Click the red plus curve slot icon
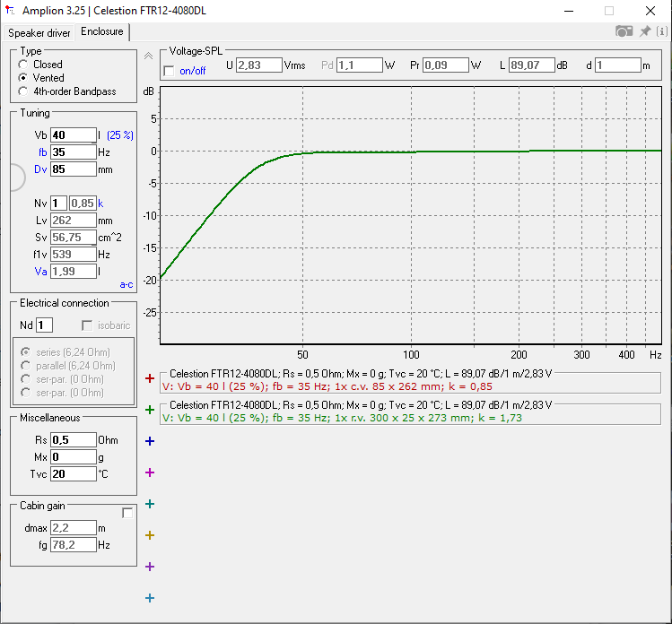This screenshot has width=672, height=624. (150, 378)
